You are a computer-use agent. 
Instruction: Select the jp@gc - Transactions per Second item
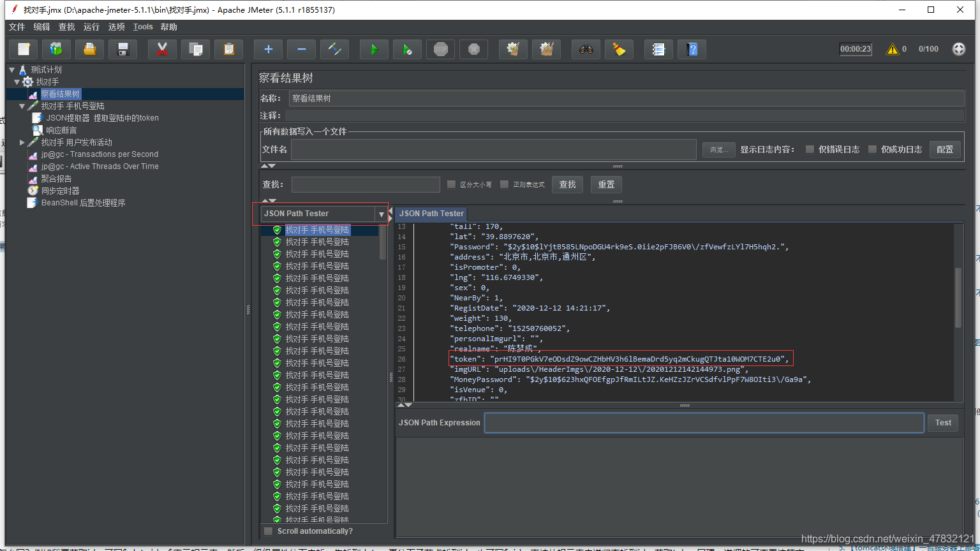click(x=93, y=154)
